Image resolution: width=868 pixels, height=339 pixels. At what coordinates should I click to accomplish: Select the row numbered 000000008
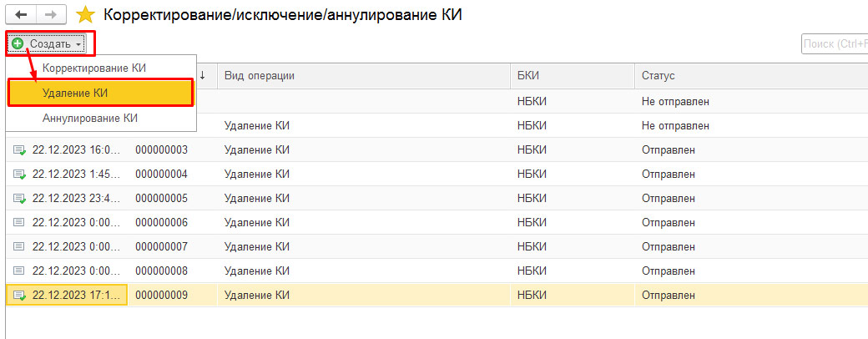click(x=437, y=271)
